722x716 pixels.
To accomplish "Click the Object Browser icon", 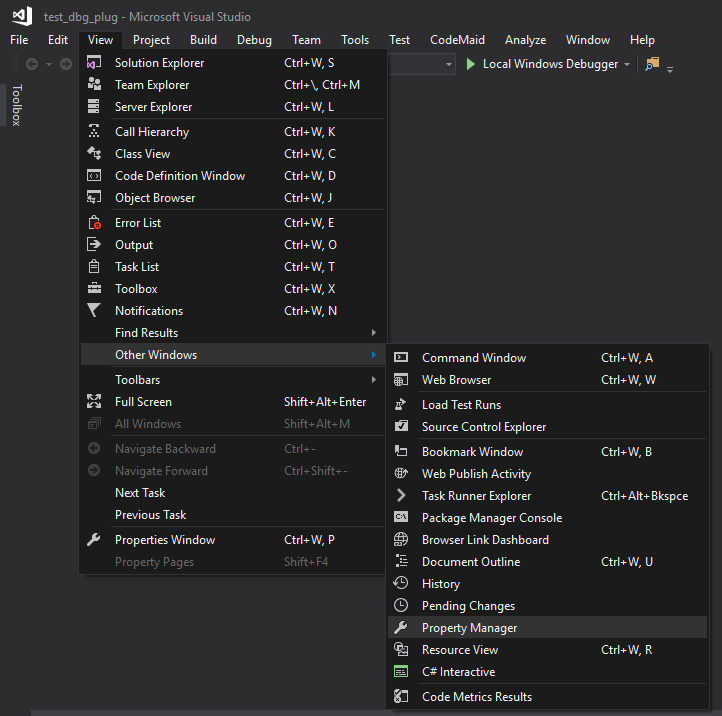I will coord(94,198).
